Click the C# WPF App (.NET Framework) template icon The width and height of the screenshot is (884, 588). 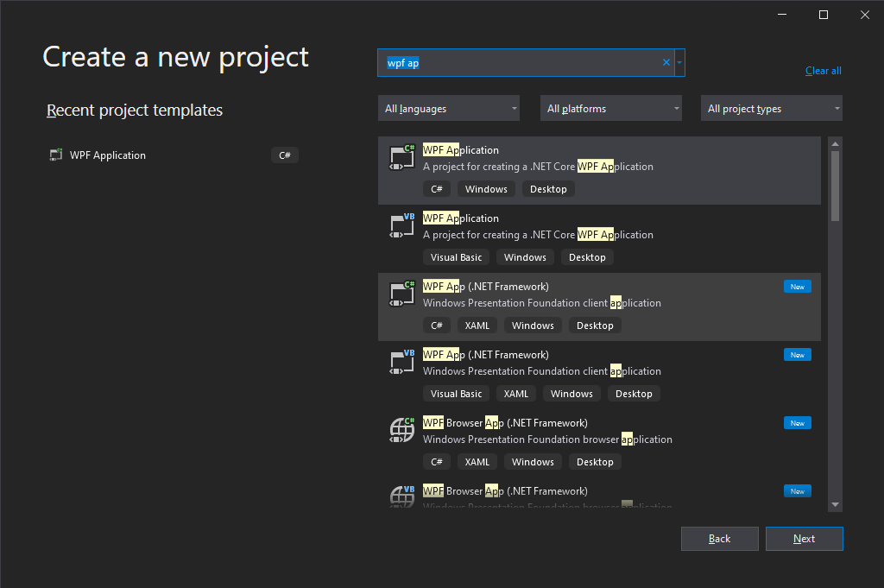402,294
